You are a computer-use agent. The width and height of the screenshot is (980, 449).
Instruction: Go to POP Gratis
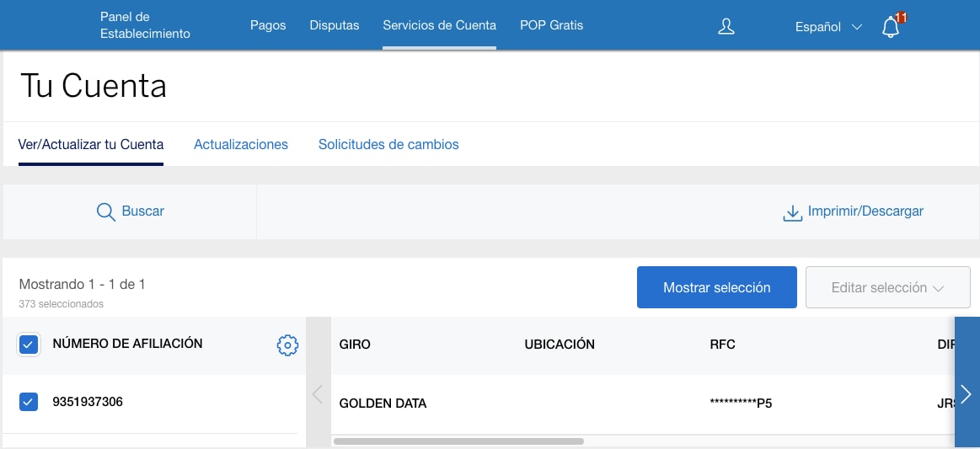pyautogui.click(x=551, y=25)
